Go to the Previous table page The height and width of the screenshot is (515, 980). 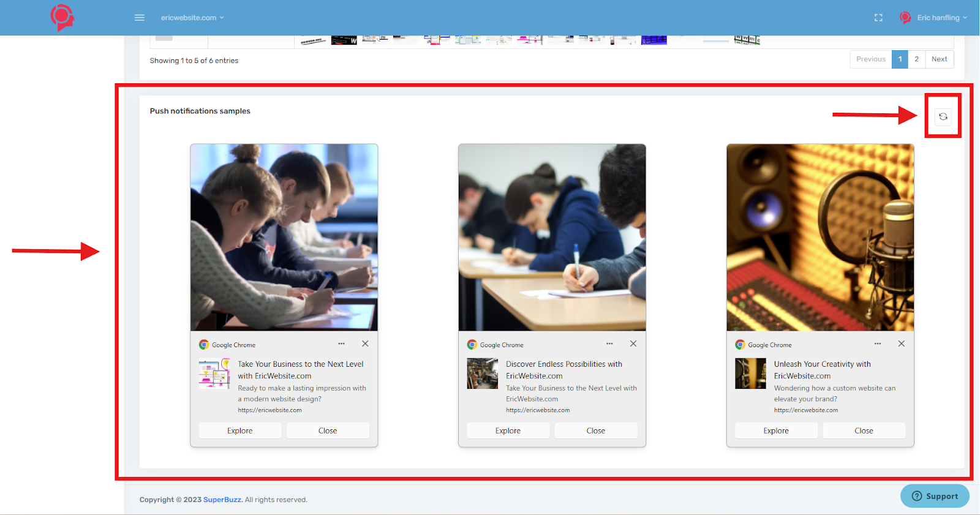(871, 59)
